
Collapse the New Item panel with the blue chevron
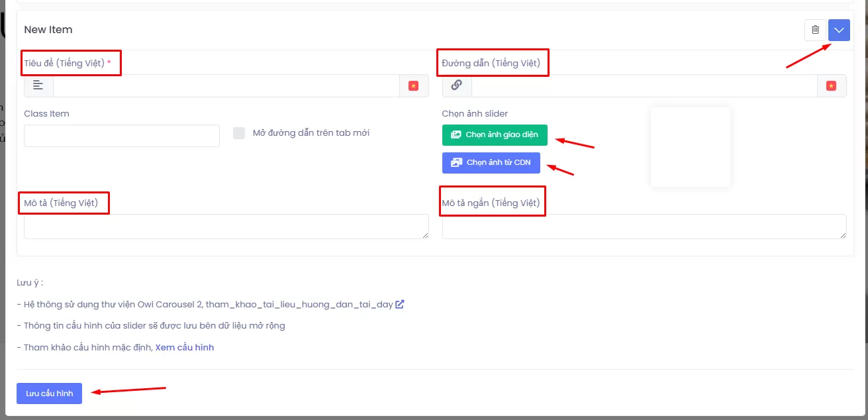[x=839, y=30]
